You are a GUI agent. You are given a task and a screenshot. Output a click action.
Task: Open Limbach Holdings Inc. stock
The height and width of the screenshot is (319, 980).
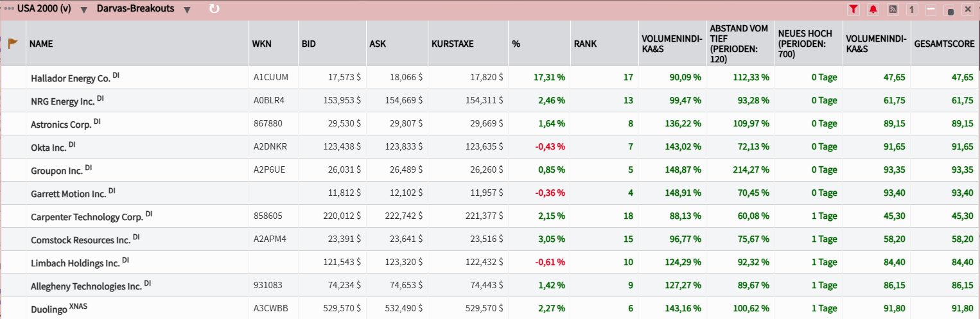(x=75, y=263)
